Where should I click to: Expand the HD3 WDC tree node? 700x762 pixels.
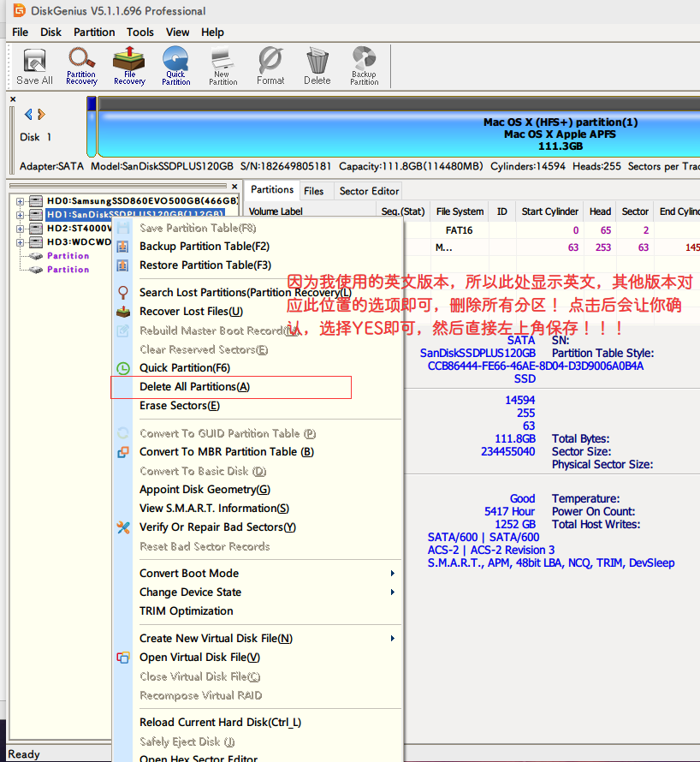[x=20, y=242]
